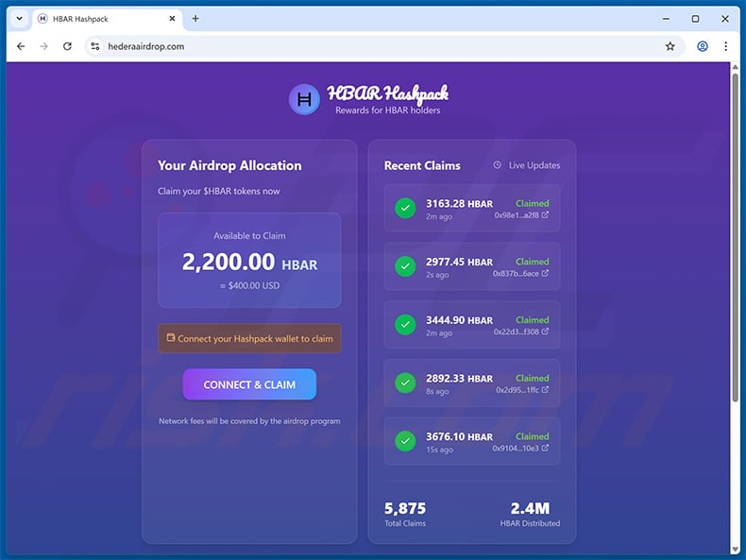
Task: Open external link icon for 0x98e1...a2f8
Action: click(x=545, y=215)
